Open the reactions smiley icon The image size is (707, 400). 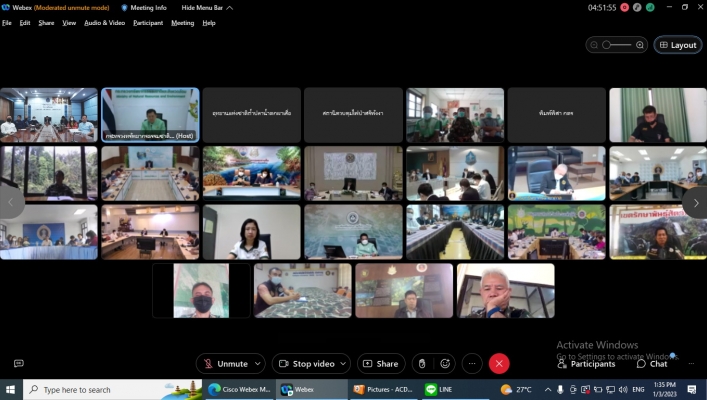pyautogui.click(x=445, y=364)
